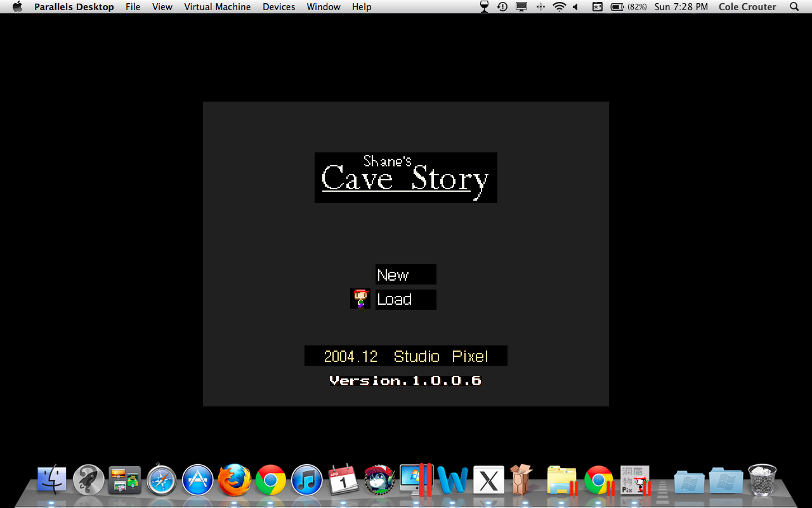Click the battery status icon showing 82%
This screenshot has width=812, height=508.
[x=629, y=7]
